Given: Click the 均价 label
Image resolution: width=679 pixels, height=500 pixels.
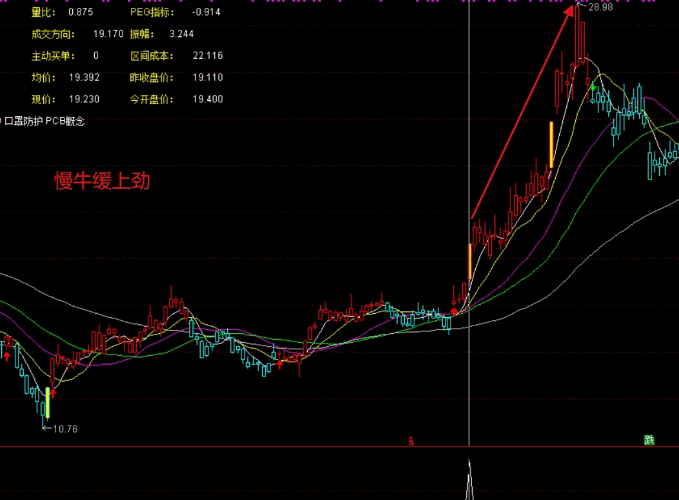Looking at the screenshot, I should click(x=44, y=77).
